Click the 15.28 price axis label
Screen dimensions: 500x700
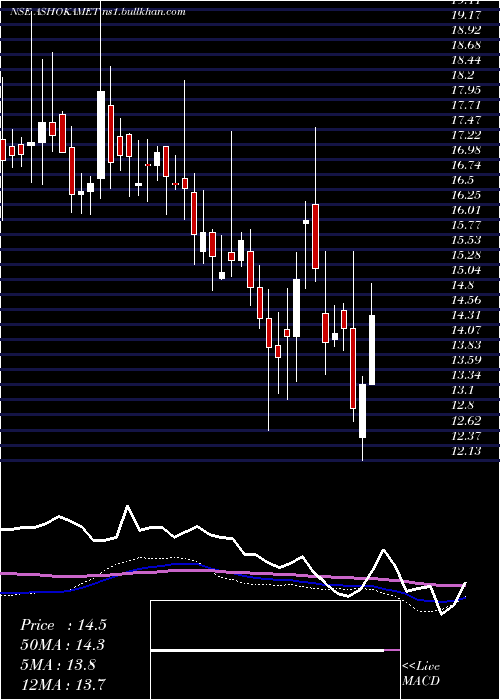[x=466, y=255]
